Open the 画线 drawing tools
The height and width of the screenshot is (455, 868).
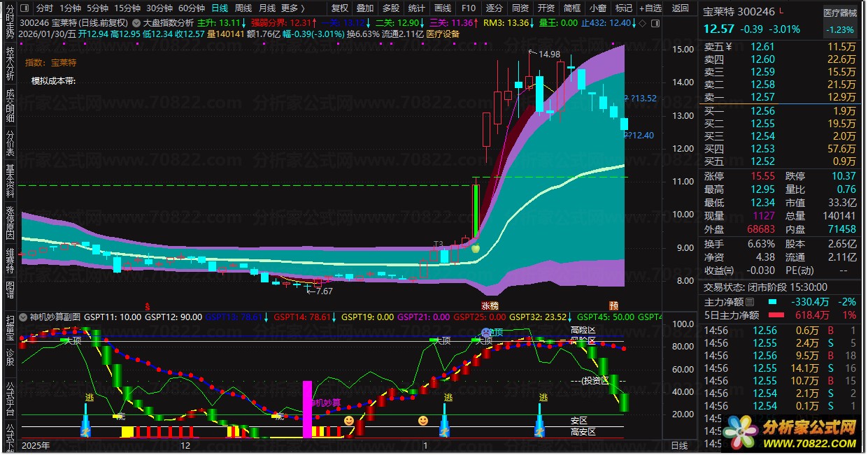point(443,8)
